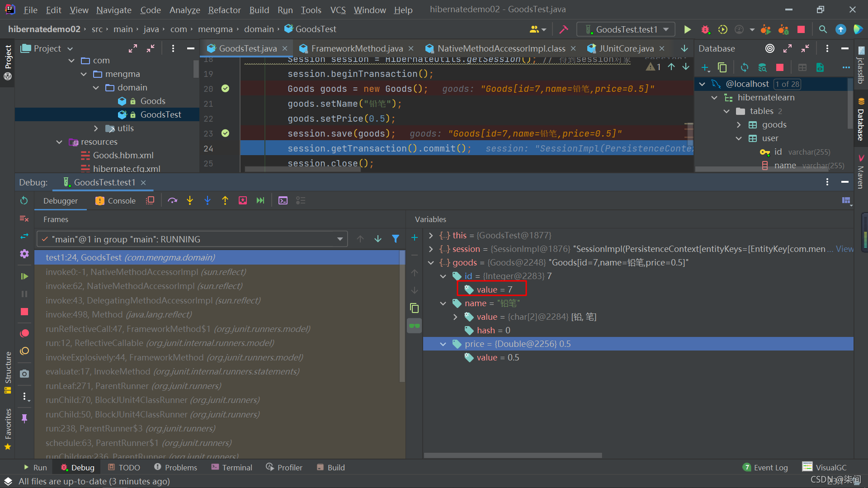
Task: Click thread dump camera icon
Action: click(x=24, y=374)
